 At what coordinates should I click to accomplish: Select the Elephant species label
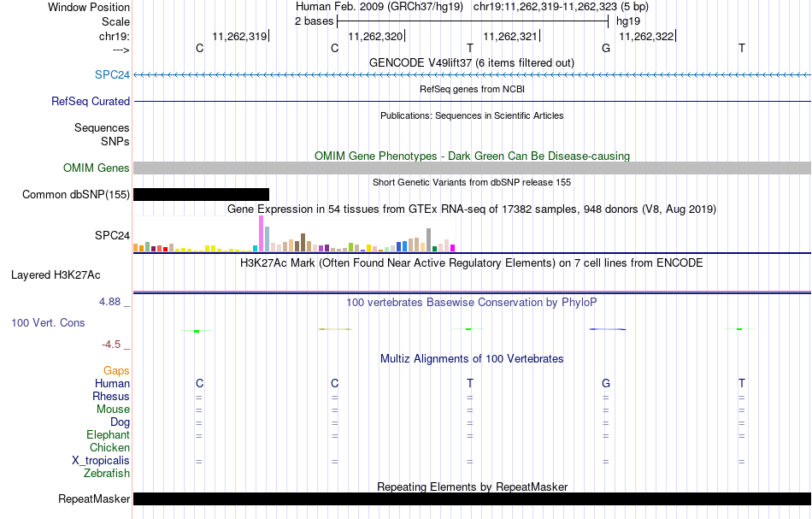click(108, 434)
